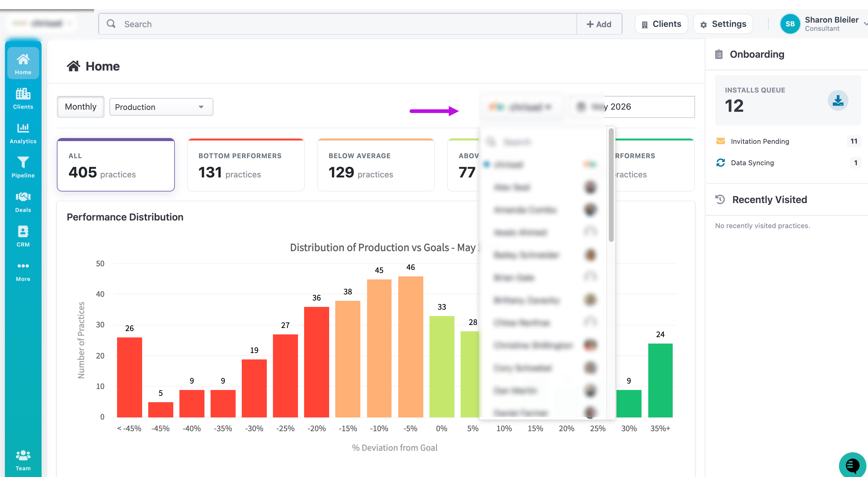Click the Add button
Viewport: 868px width, 477px height.
(599, 24)
